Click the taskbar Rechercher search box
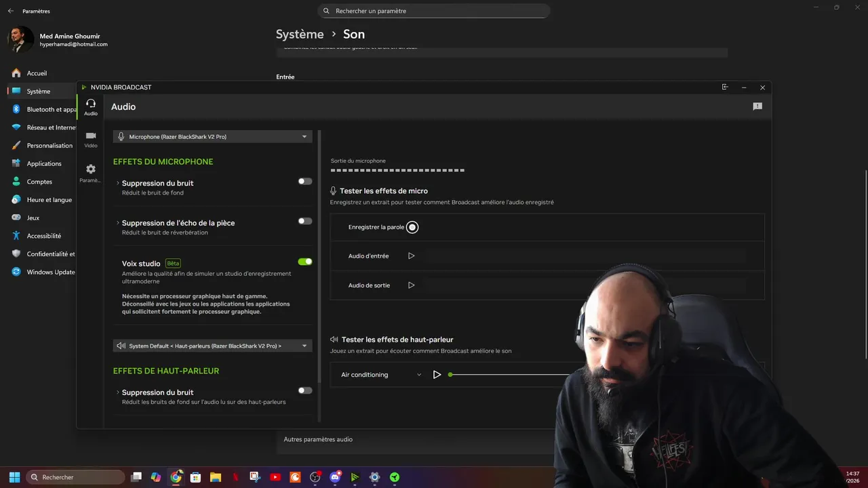868x488 pixels. (x=75, y=477)
